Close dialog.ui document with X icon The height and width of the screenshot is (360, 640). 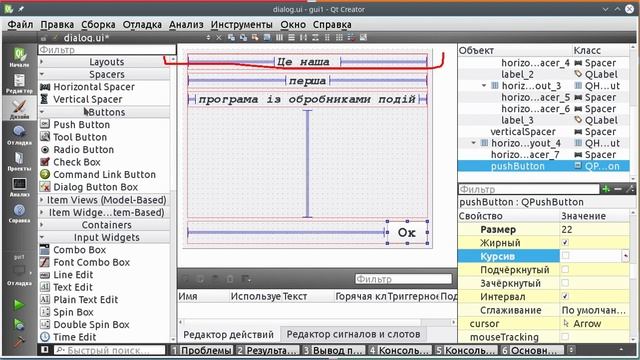click(x=219, y=38)
